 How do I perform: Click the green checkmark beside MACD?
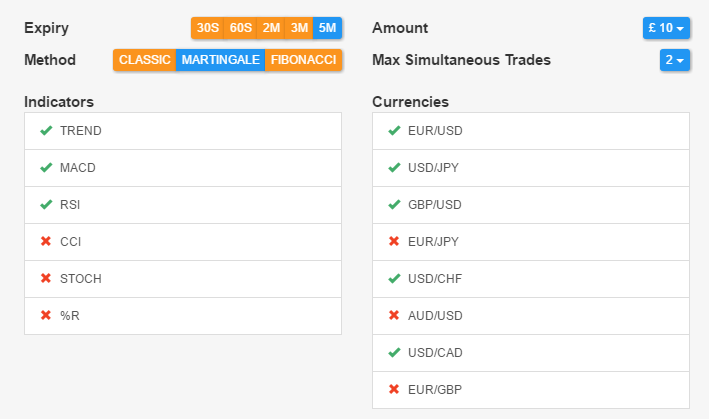pyautogui.click(x=46, y=168)
